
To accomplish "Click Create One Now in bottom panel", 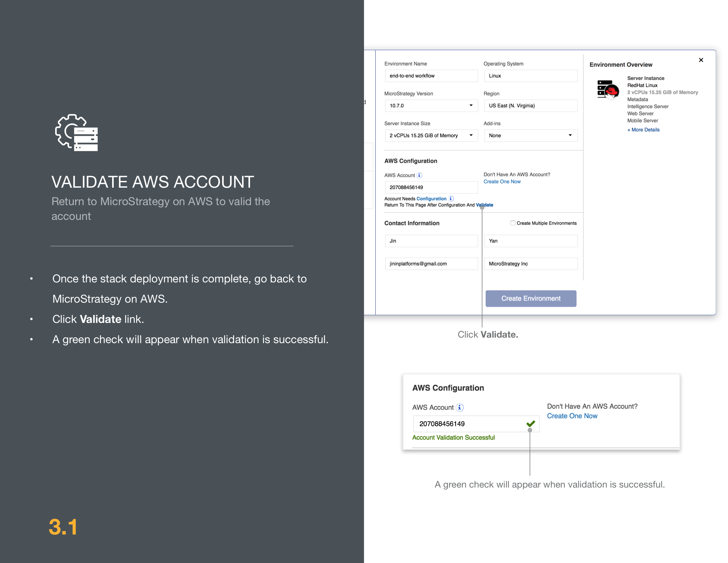I will tap(572, 416).
